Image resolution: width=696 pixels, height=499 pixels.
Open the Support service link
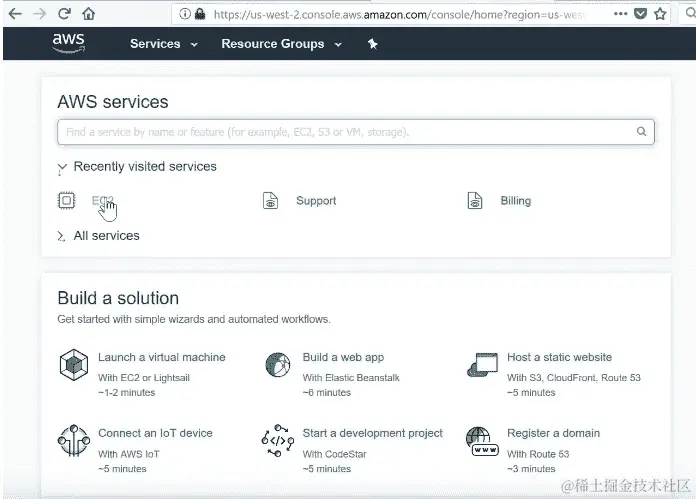pos(316,201)
